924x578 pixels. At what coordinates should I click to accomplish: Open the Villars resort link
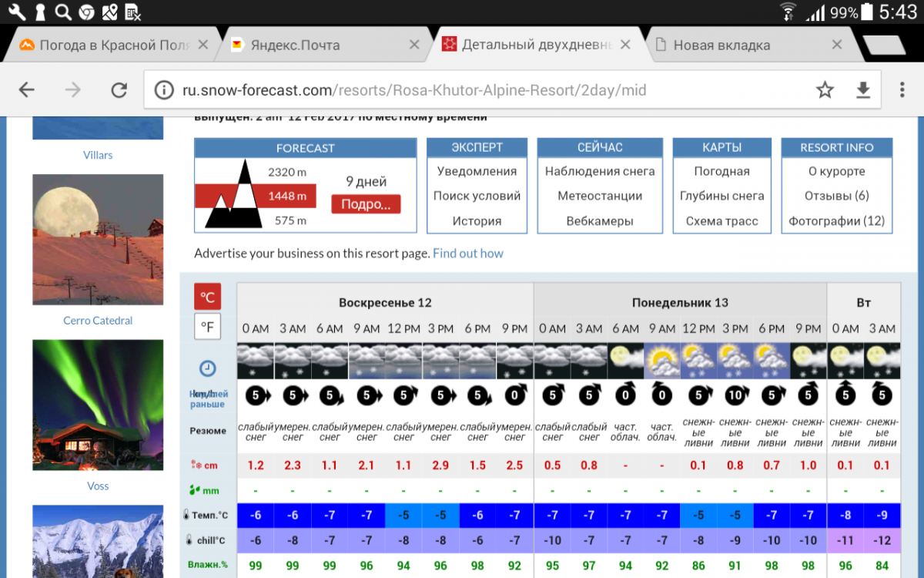[98, 155]
